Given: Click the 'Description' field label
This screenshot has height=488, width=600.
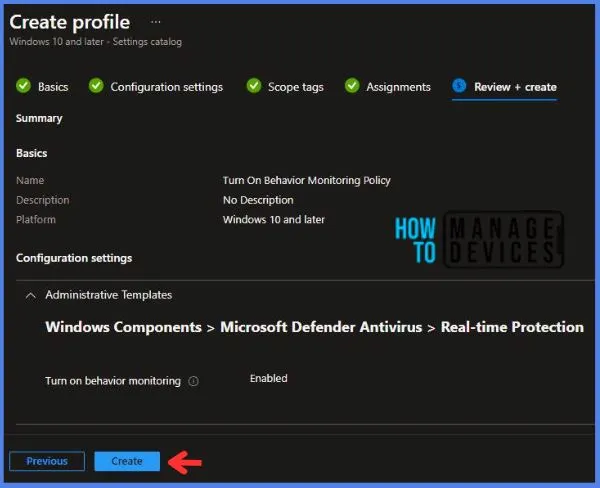Looking at the screenshot, I should 42,200.
